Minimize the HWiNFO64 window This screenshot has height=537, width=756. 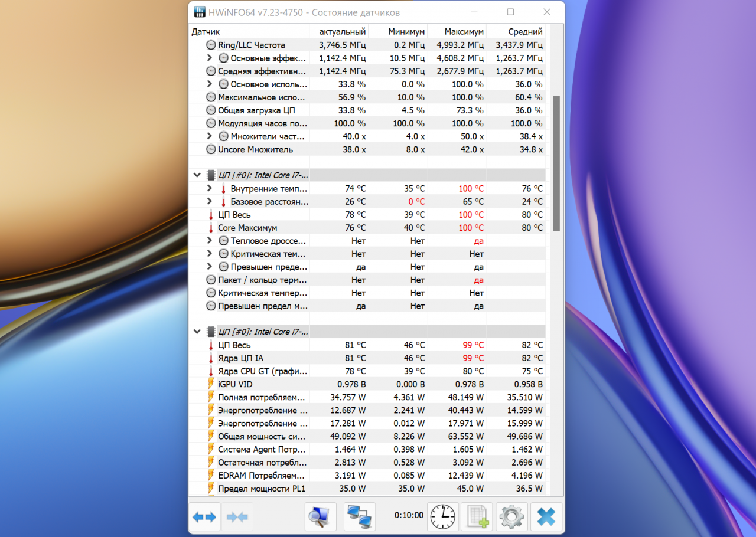[475, 12]
